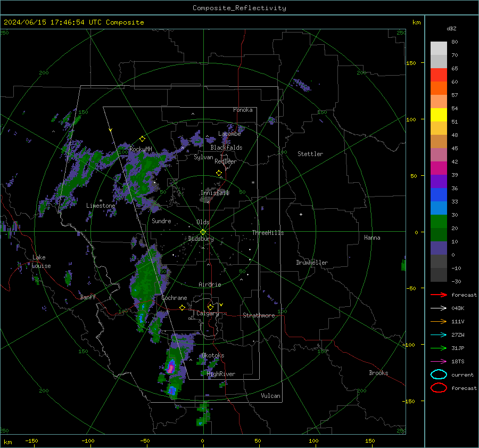Click the Airdrie city label
This screenshot has width=479, height=448.
click(x=210, y=284)
